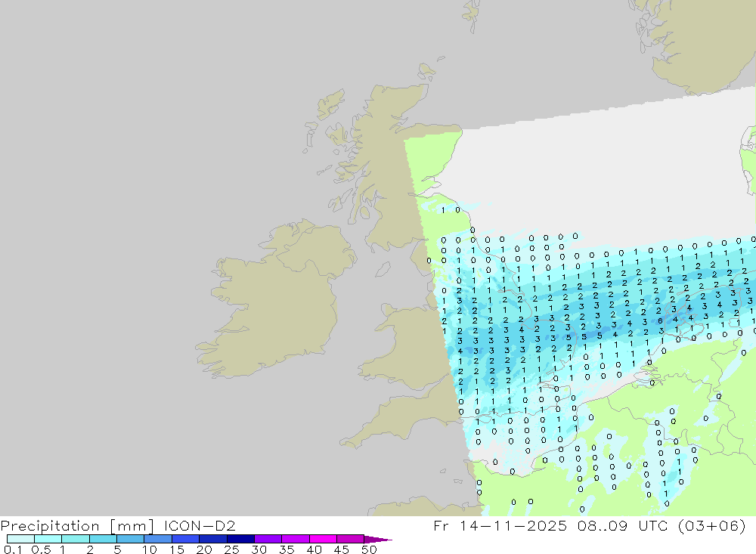Click the purple arrow tip above 50 mm
The width and height of the screenshot is (756, 554).
[378, 540]
